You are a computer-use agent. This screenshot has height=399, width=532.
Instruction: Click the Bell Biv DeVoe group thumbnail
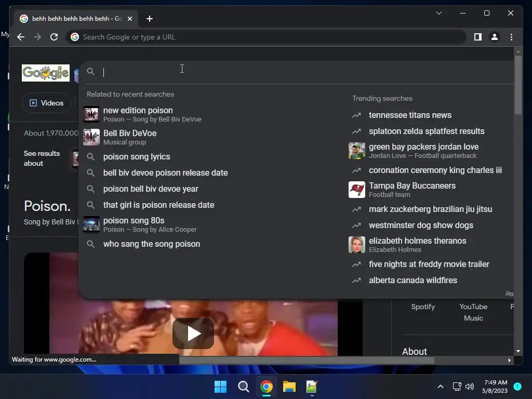(x=91, y=137)
